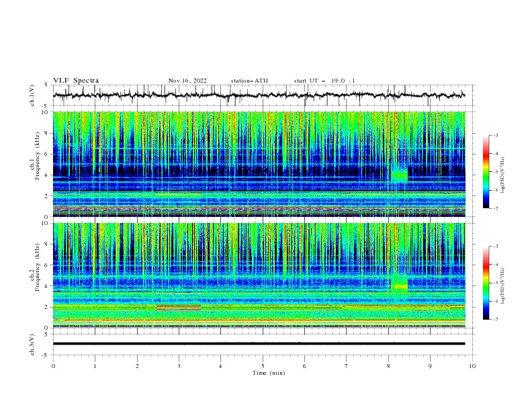Viewport: 532px width, 411px height.
Task: Click the "start UT = 19:0 :1" text
Action: point(324,81)
